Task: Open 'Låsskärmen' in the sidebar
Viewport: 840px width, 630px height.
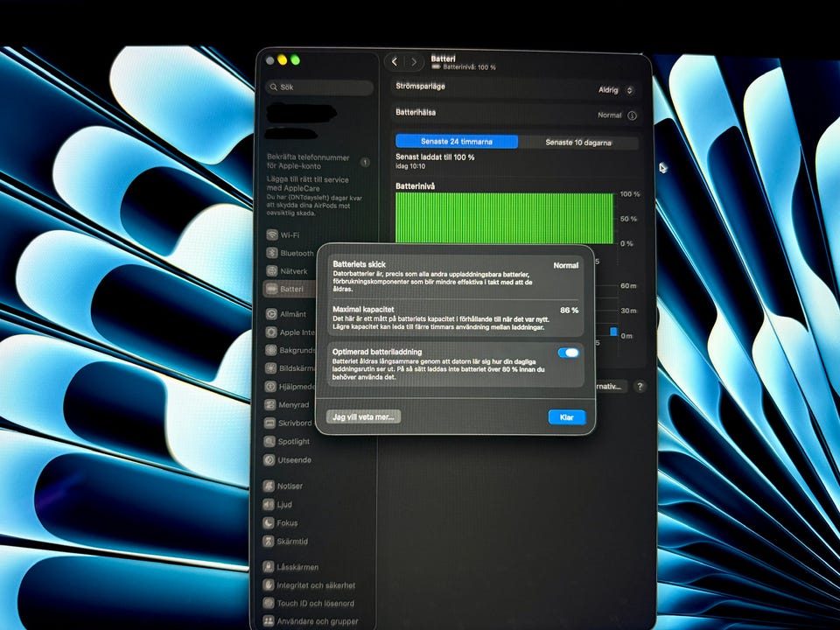Action: [x=297, y=567]
